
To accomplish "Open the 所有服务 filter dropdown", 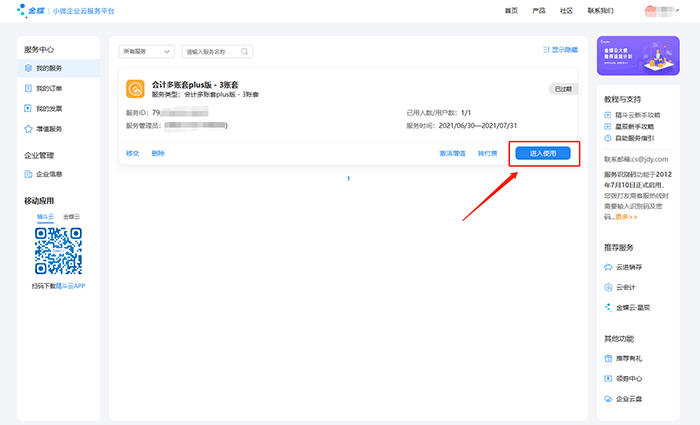I will [146, 51].
